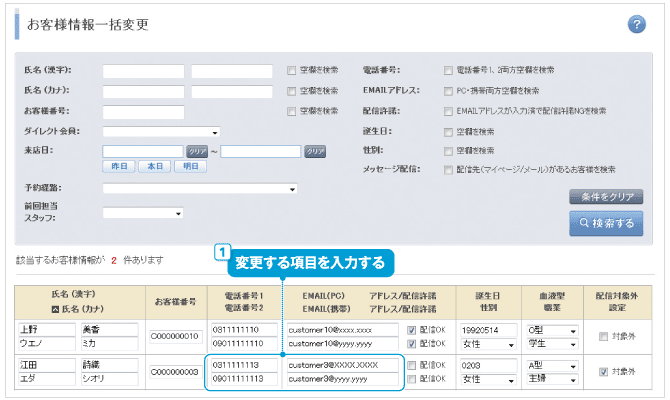
Task: Clear the 来店日 end date
Action: (315, 152)
